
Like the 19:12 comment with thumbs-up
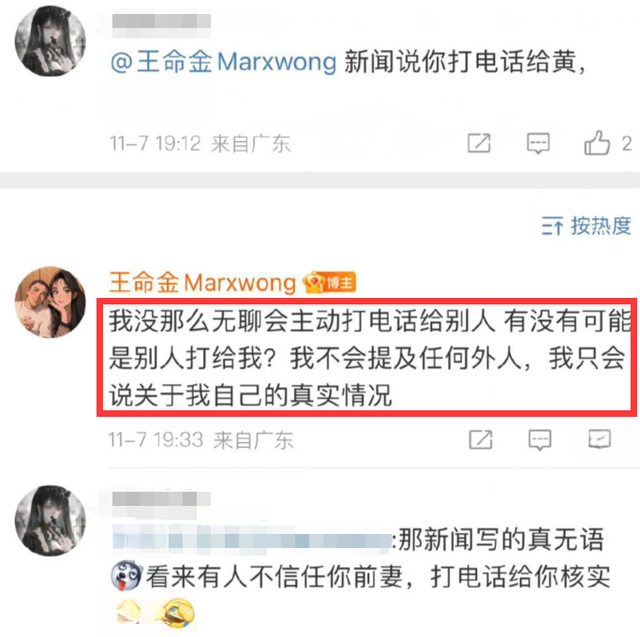tap(597, 143)
